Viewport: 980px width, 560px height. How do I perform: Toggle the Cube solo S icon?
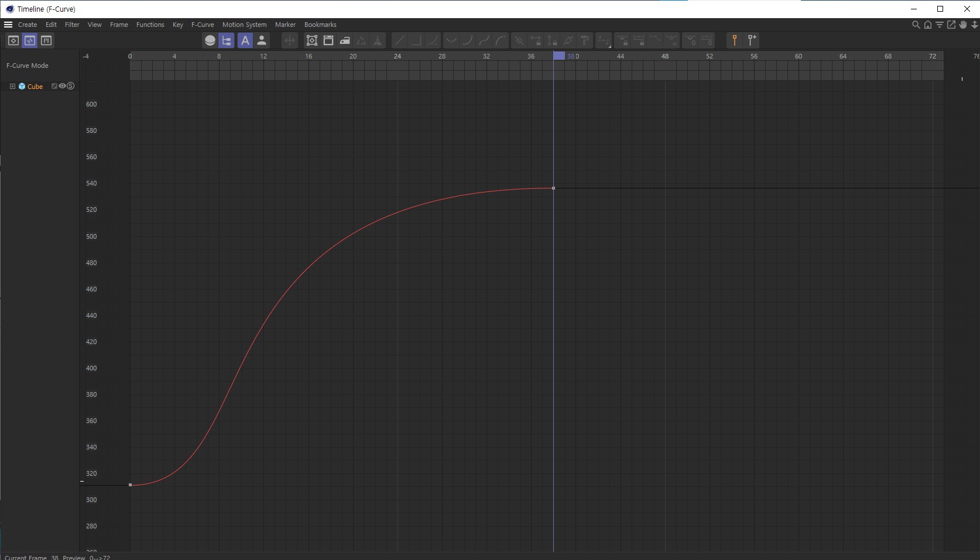click(71, 86)
